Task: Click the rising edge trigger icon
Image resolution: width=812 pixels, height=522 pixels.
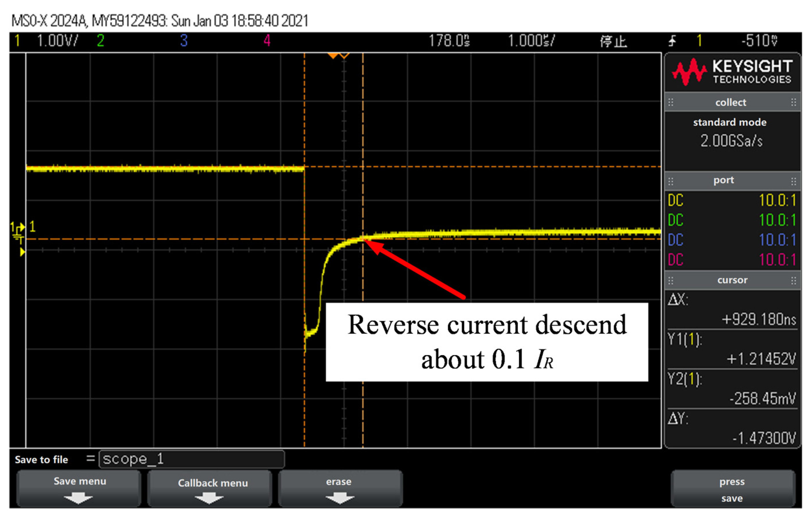Action: coord(672,41)
